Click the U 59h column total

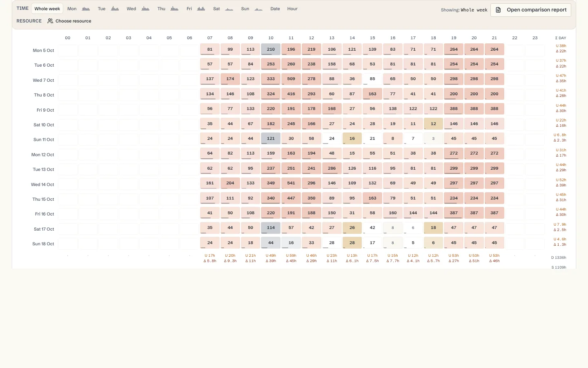291,256
